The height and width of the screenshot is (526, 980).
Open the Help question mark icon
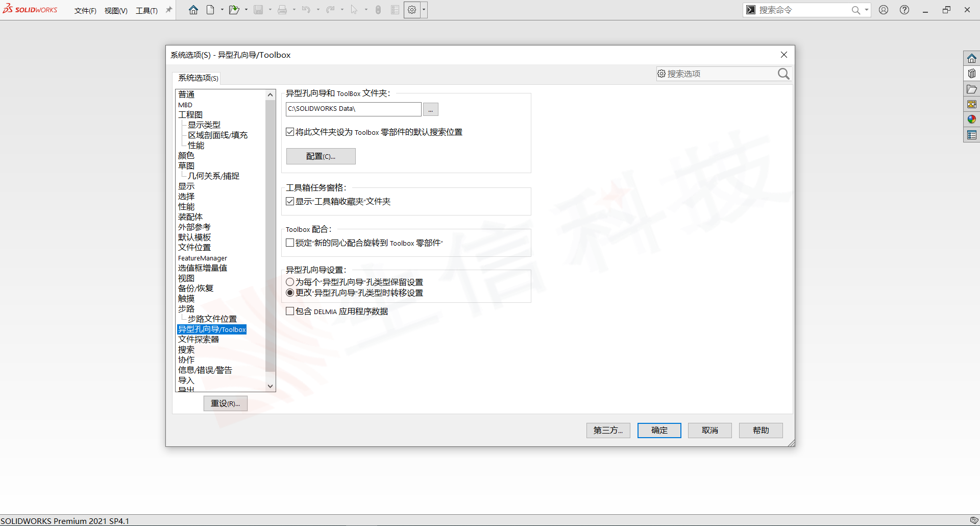(904, 10)
